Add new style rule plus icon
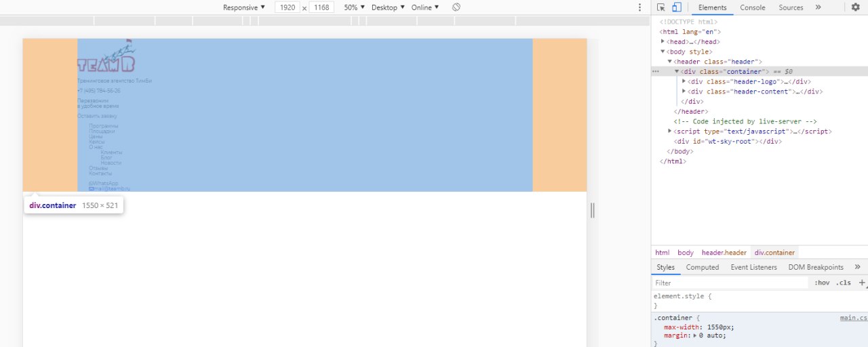Image resolution: width=868 pixels, height=347 pixels. 862,283
